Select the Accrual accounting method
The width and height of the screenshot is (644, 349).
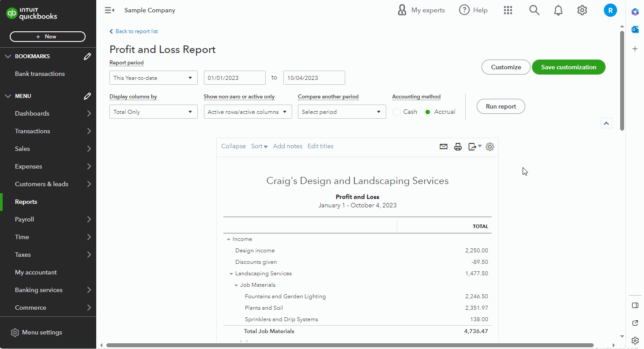[x=427, y=112]
